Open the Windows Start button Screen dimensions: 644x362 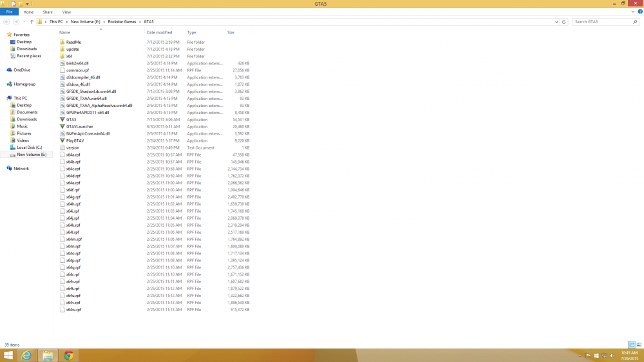(8, 355)
